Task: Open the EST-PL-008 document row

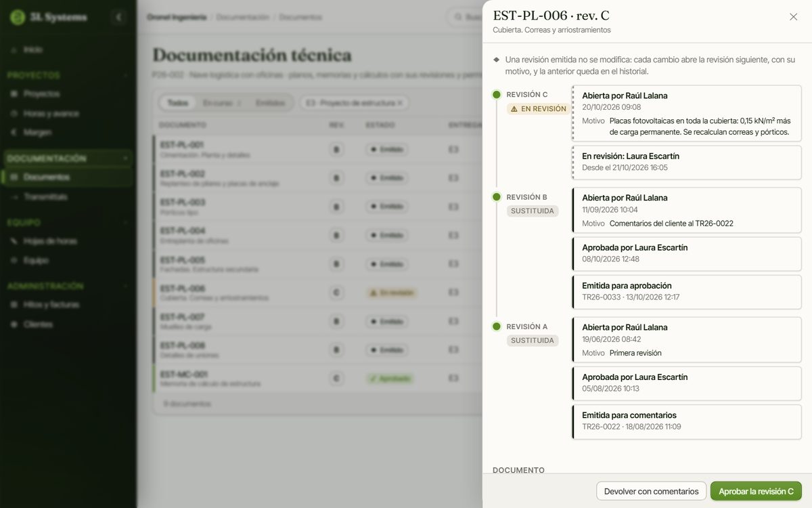Action: pyautogui.click(x=318, y=350)
